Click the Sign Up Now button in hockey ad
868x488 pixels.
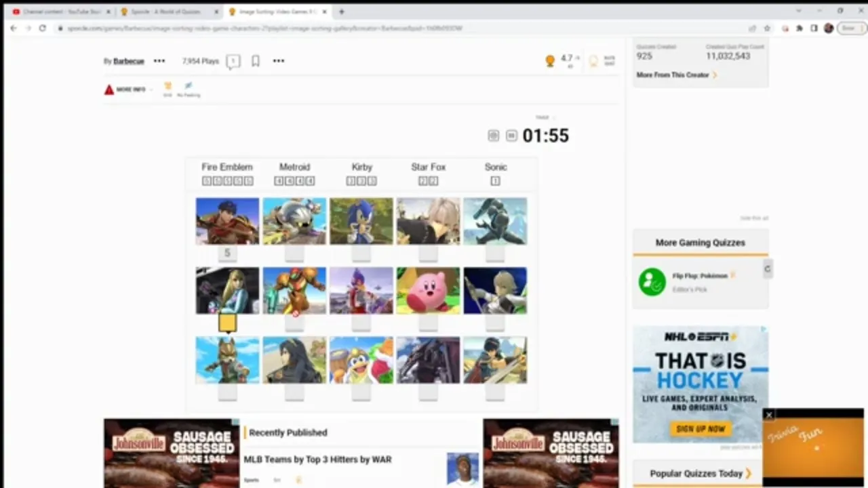tap(701, 428)
